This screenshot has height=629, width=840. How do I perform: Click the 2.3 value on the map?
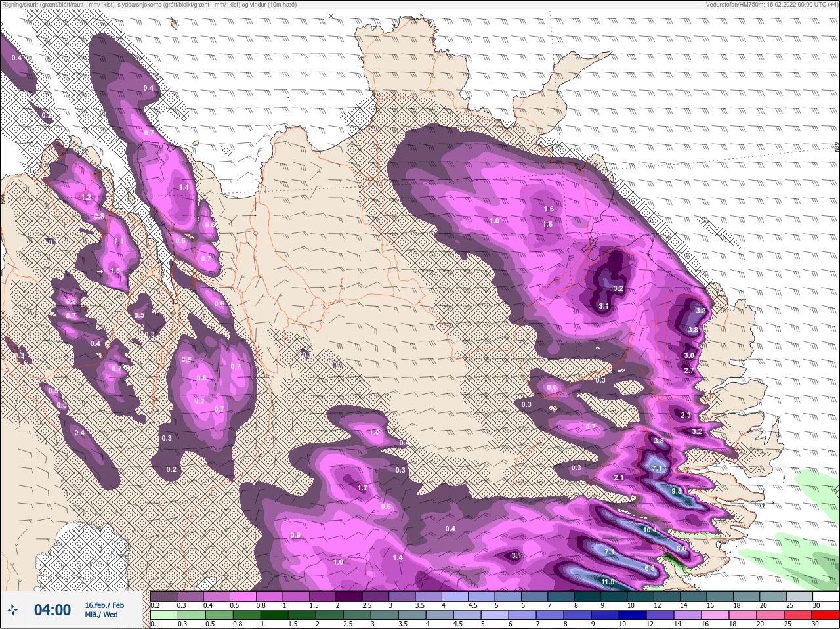point(686,415)
